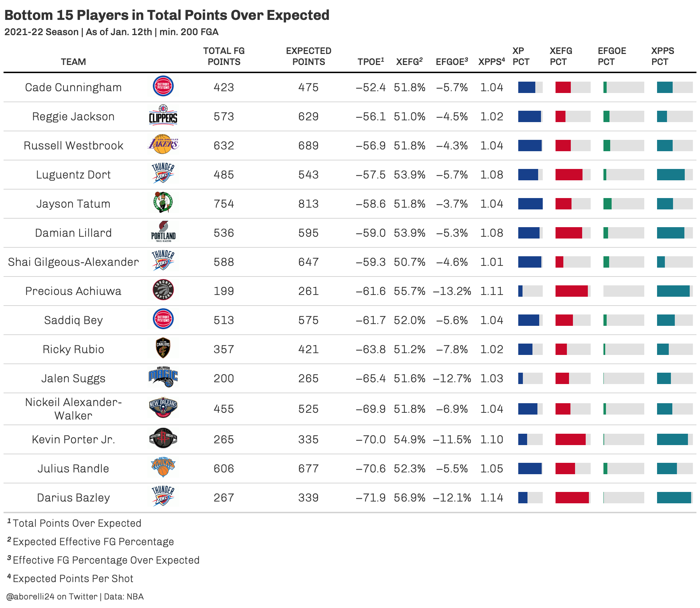Select the EXPECTED POINTS column header
700x608 pixels.
(308, 56)
